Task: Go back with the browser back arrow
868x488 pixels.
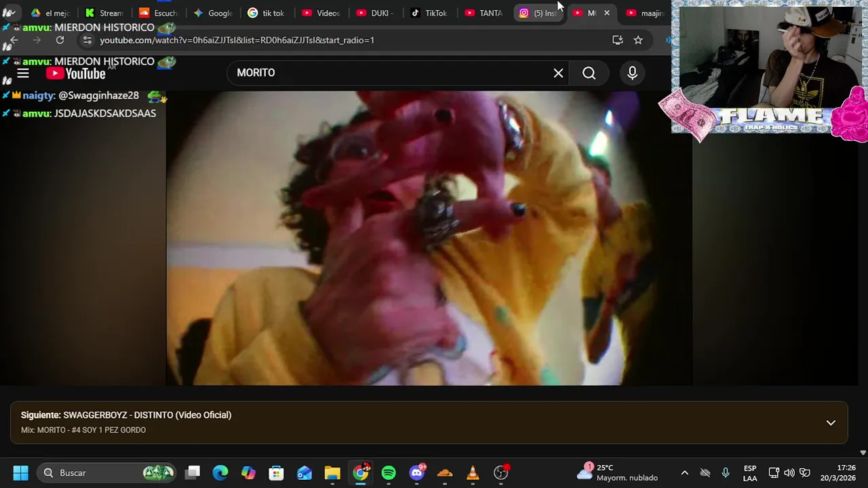Action: [14, 41]
